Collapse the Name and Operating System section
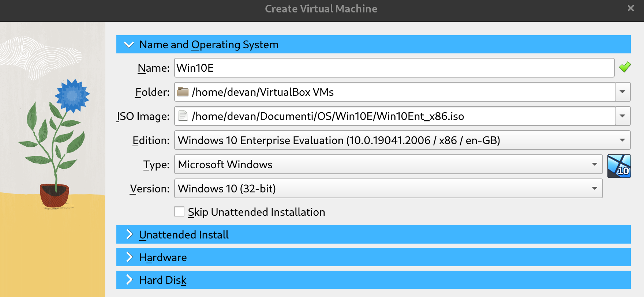Screen dimensions: 644x297 (209, 45)
